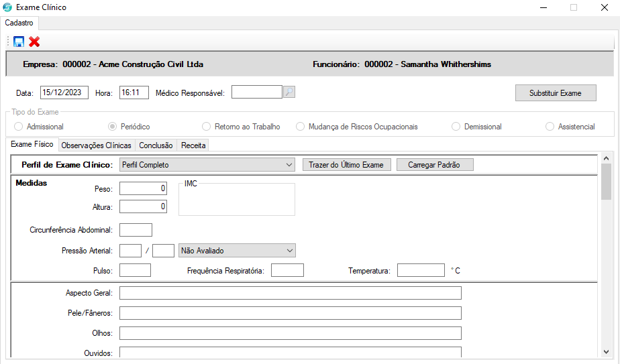Open the Pressão Arterial Não Avaliado dropdown

[x=289, y=251]
